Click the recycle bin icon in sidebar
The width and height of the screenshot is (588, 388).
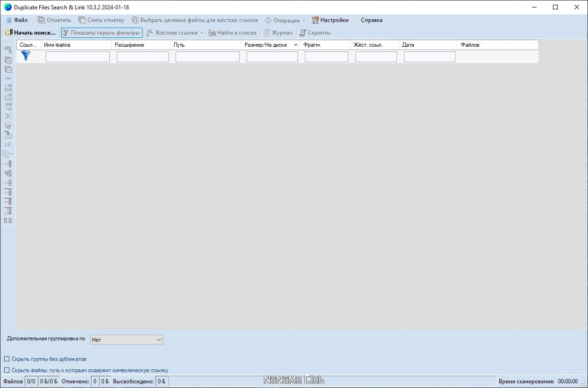(8, 125)
